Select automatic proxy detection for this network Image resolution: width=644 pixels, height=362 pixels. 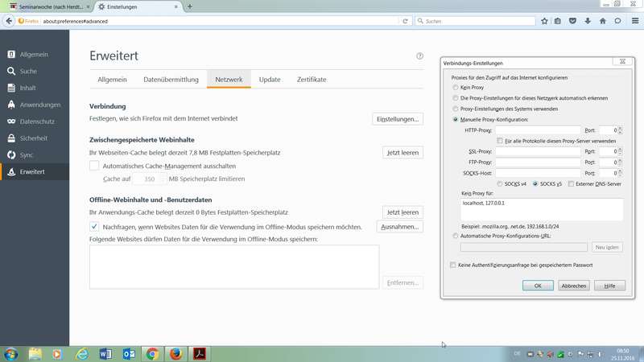click(455, 98)
